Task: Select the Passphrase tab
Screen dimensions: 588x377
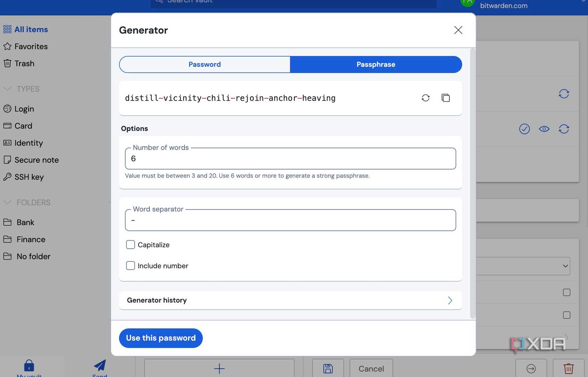Action: click(x=376, y=64)
